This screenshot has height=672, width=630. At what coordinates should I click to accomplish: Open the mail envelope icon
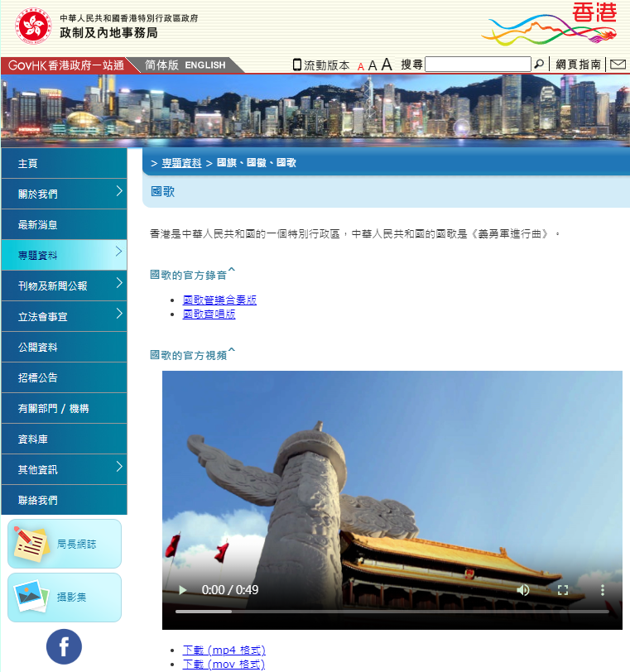[618, 65]
